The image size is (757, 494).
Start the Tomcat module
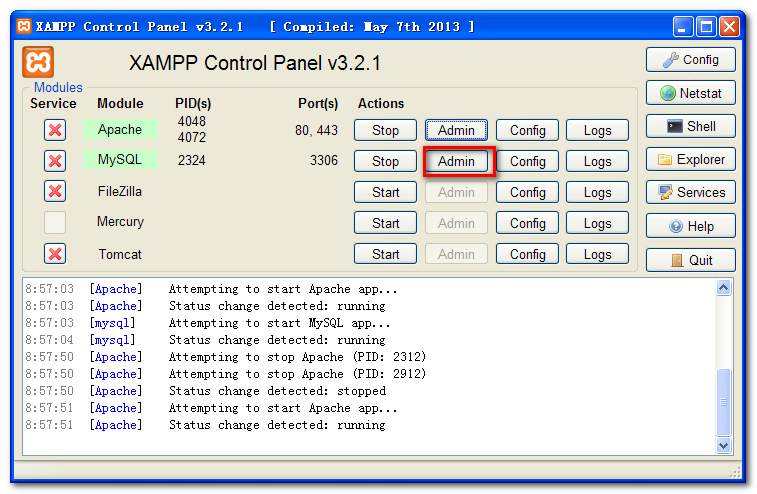(385, 254)
